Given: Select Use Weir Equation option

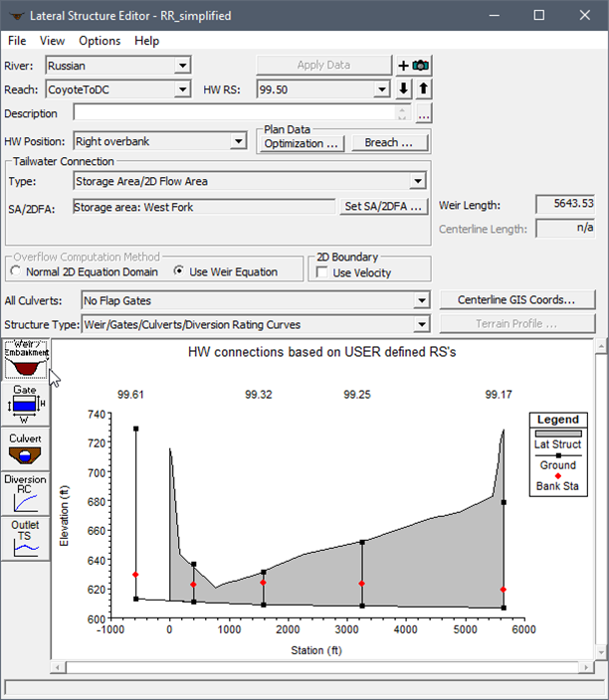Looking at the screenshot, I should click(x=179, y=271).
